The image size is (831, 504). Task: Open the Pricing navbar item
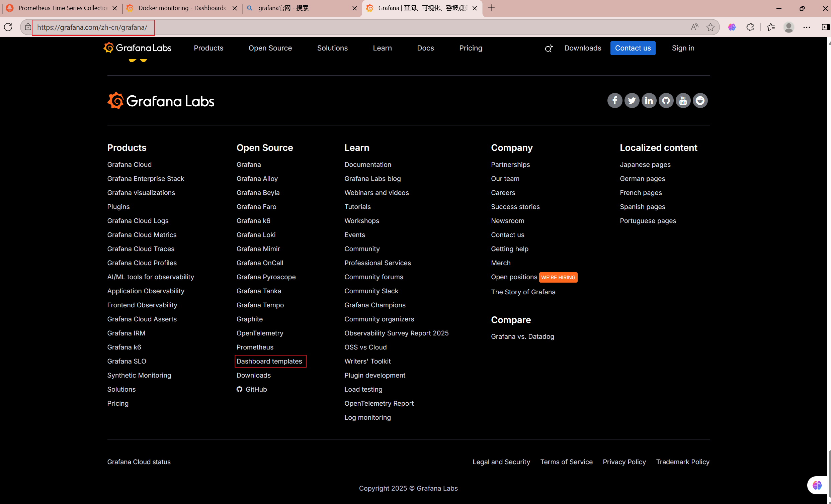[471, 48]
